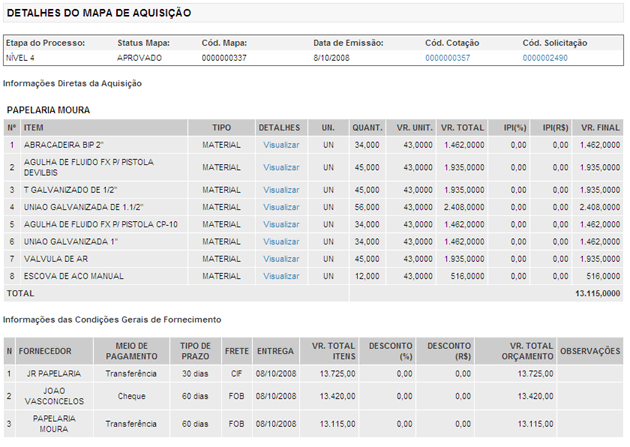The height and width of the screenshot is (447, 630).
Task: Open Visualizar link for AGULHA PISTOLA DEVILBIS item
Action: pyautogui.click(x=281, y=167)
